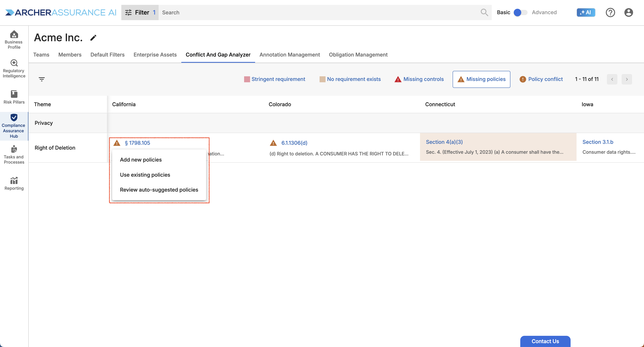Go to next page of results
Screen dimensions: 644x347
(x=627, y=79)
